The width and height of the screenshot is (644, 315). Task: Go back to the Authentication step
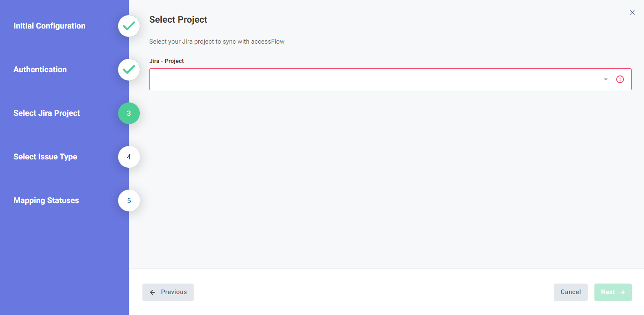pyautogui.click(x=40, y=70)
